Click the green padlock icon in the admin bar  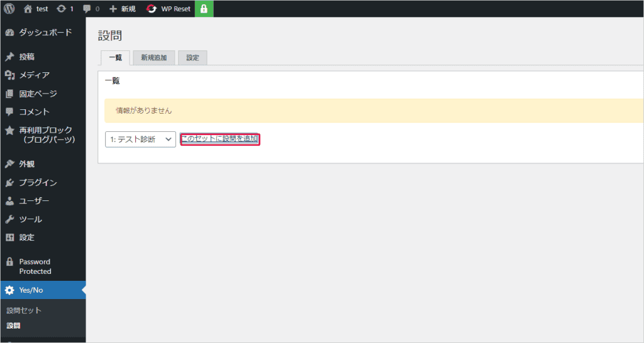(204, 9)
